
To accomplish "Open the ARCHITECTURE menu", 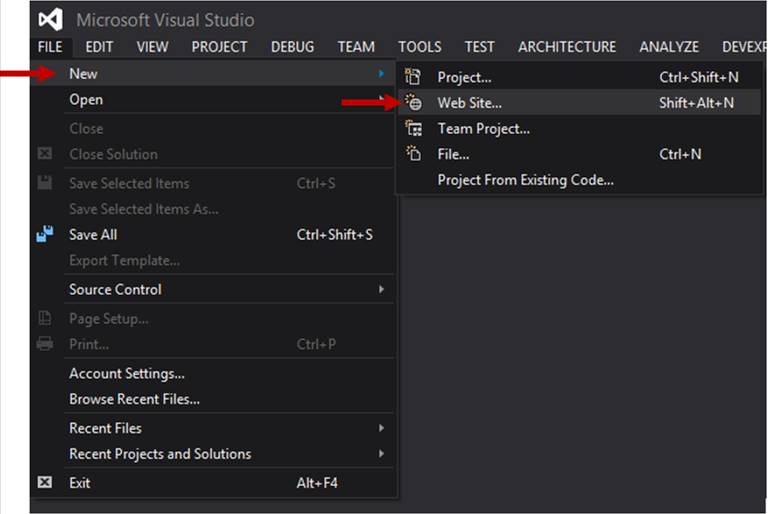I will point(567,47).
